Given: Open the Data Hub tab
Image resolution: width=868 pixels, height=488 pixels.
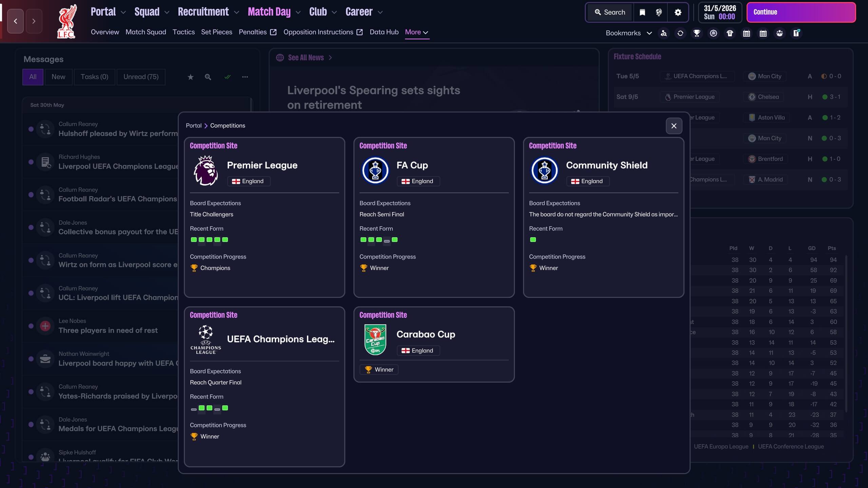Looking at the screenshot, I should 384,32.
